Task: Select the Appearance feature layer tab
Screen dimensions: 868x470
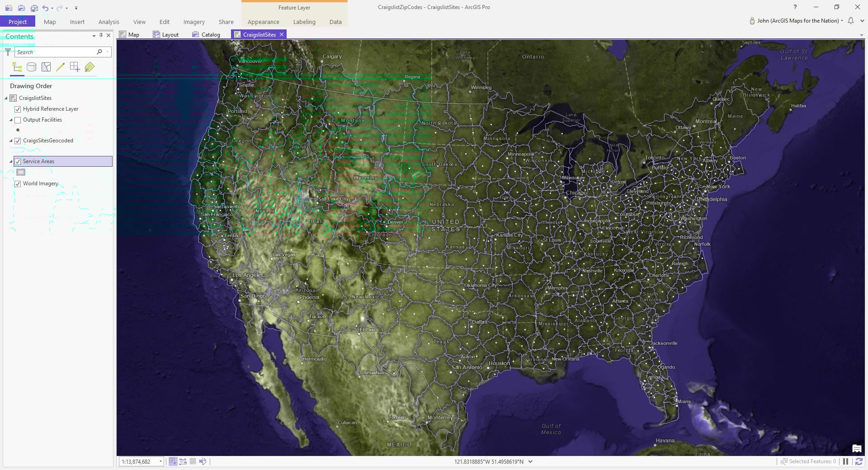Action: tap(264, 22)
